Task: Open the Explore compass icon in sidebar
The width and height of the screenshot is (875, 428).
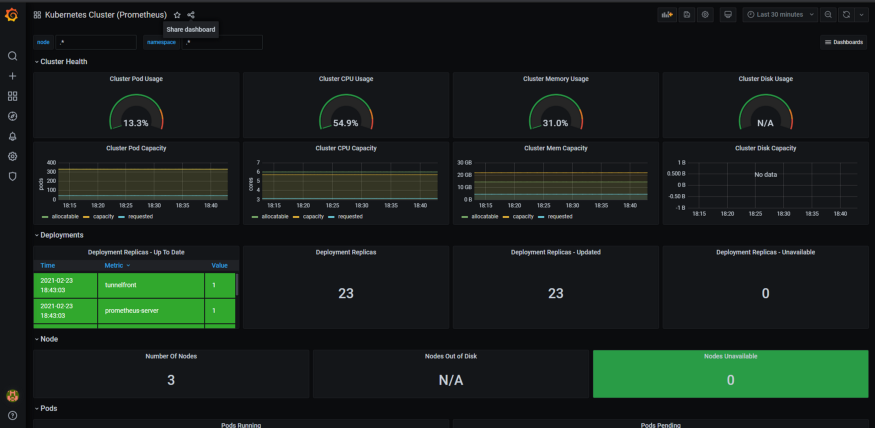Action: pyautogui.click(x=12, y=116)
